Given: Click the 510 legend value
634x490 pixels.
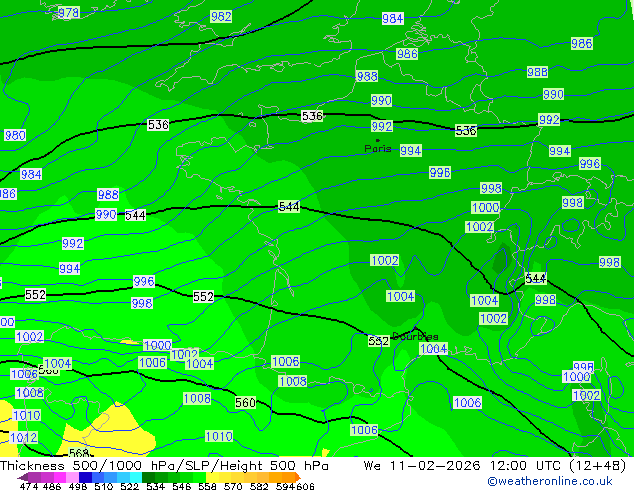Looking at the screenshot, I should 104,486.
